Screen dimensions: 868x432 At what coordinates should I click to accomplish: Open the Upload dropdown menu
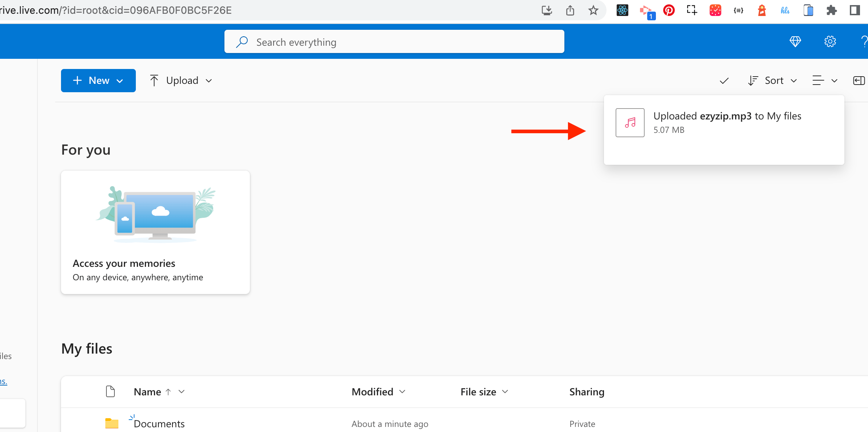[x=181, y=81]
